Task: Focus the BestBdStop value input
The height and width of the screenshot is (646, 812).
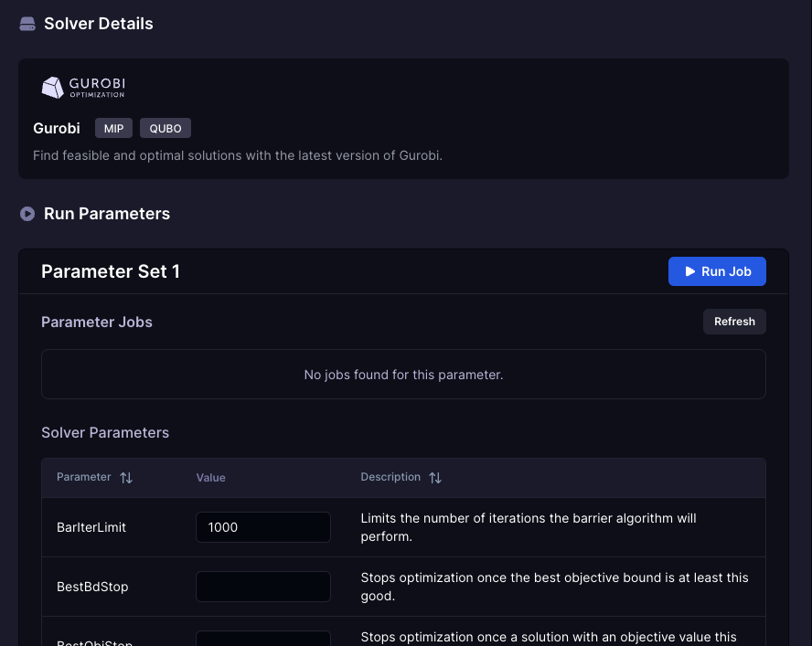Action: coord(263,587)
